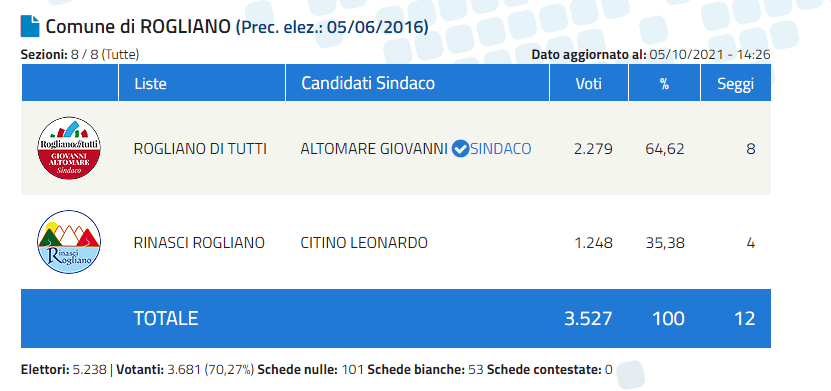Select the Candidati Sindaco column header
The image size is (831, 391).
pyautogui.click(x=368, y=83)
